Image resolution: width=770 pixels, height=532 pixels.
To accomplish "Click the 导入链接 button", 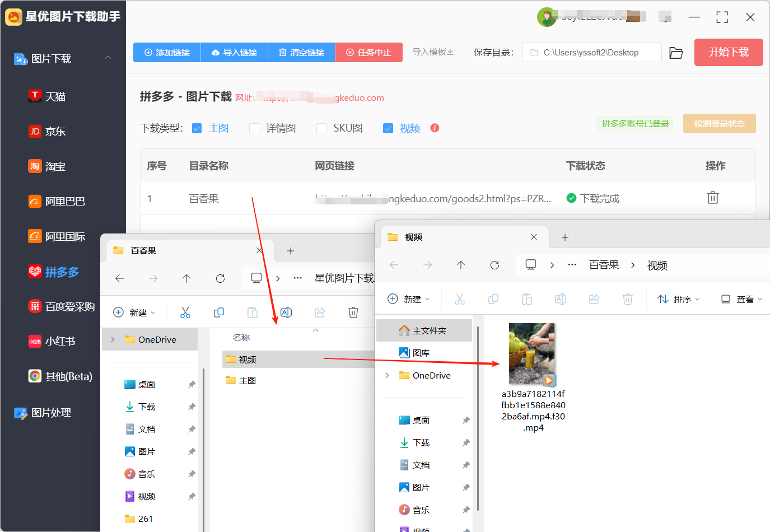I will pyautogui.click(x=234, y=52).
